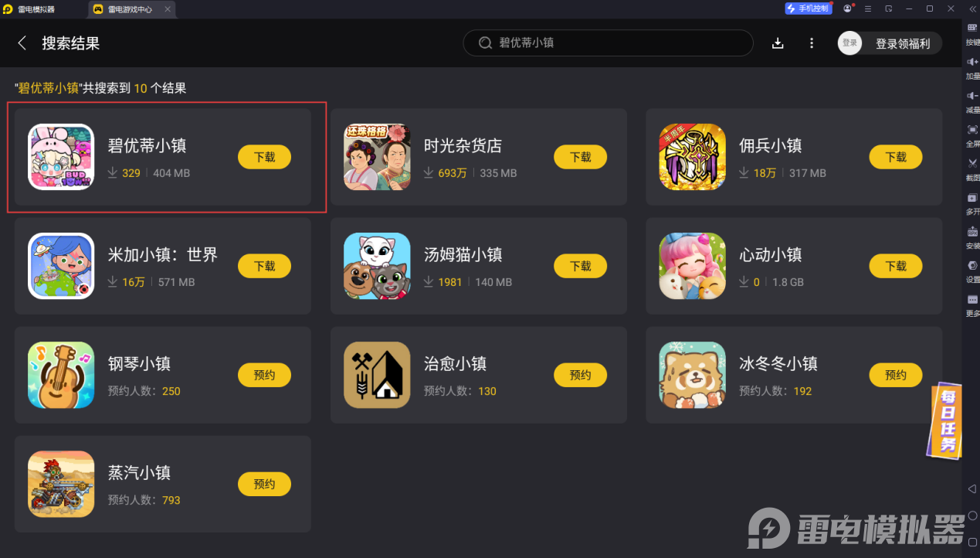Image resolution: width=980 pixels, height=558 pixels.
Task: Open the three-dot more options menu
Action: (x=811, y=43)
